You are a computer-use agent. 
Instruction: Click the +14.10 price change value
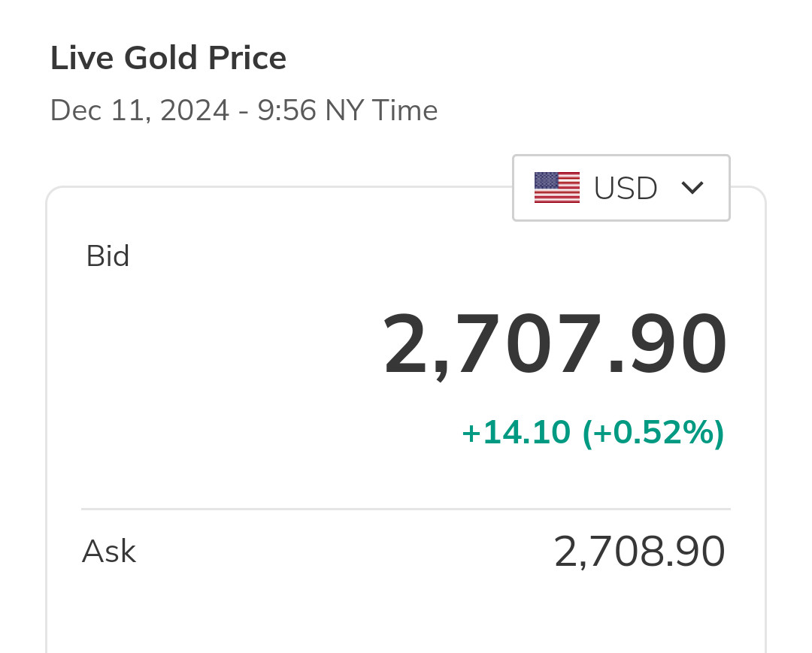click(x=516, y=433)
